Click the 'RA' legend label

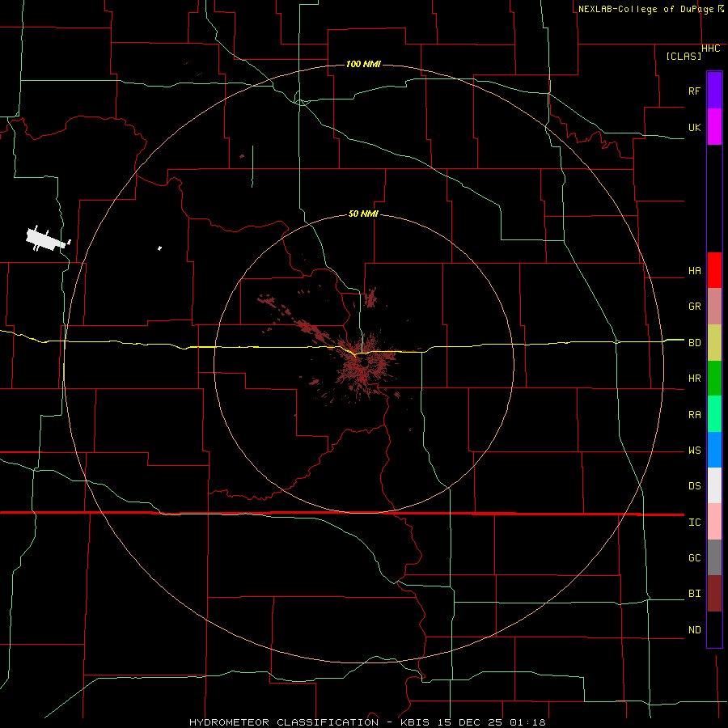(x=694, y=415)
